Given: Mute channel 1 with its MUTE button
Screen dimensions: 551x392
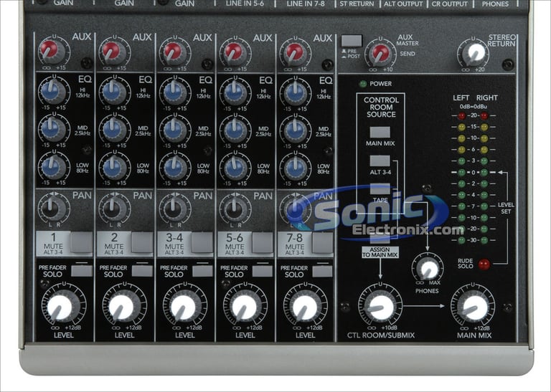Looking at the screenshot, I should coord(81,242).
